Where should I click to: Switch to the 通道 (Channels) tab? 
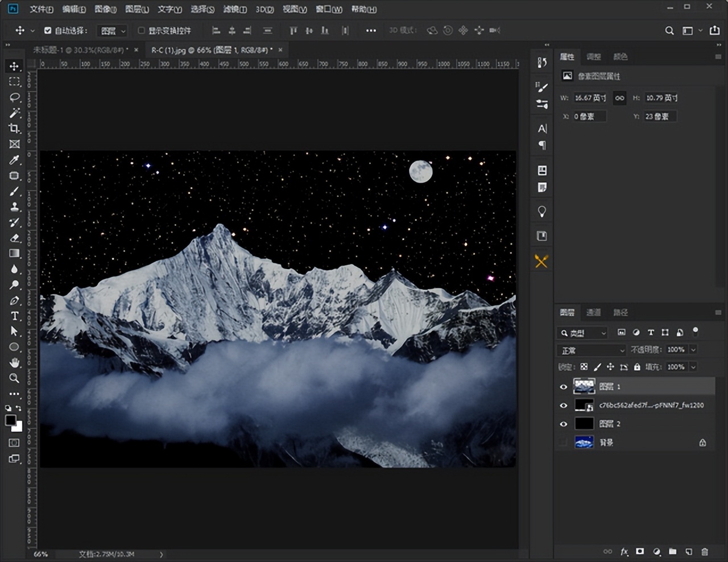point(593,312)
